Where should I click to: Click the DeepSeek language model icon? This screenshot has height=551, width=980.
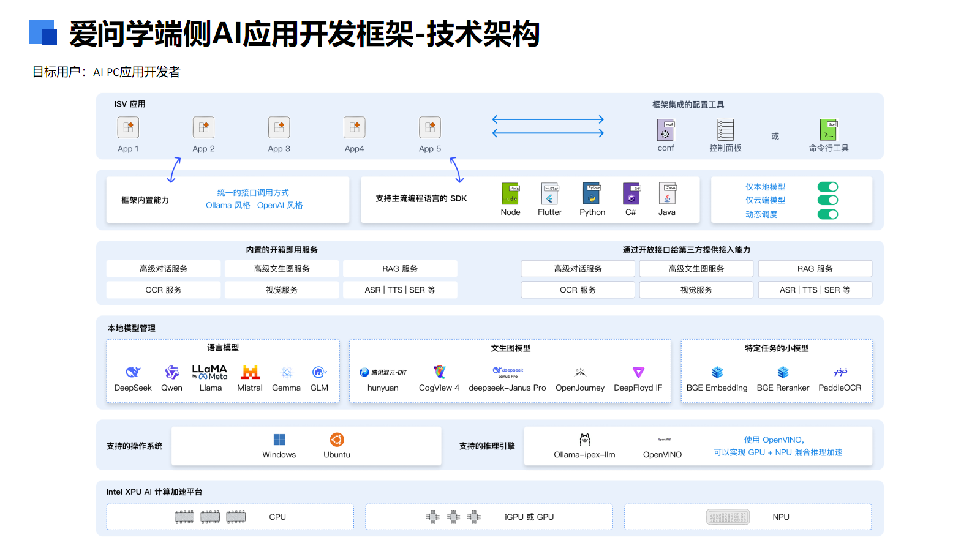click(x=133, y=372)
